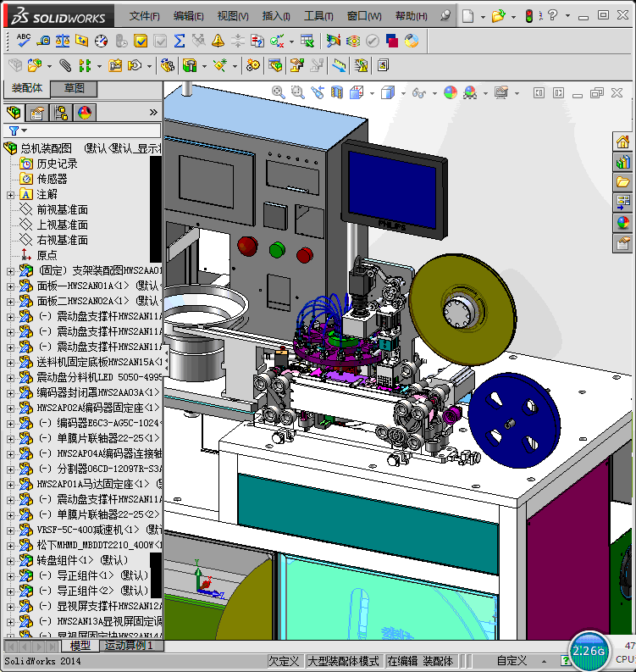
Task: Switch to the 草图 tab
Action: tap(74, 88)
